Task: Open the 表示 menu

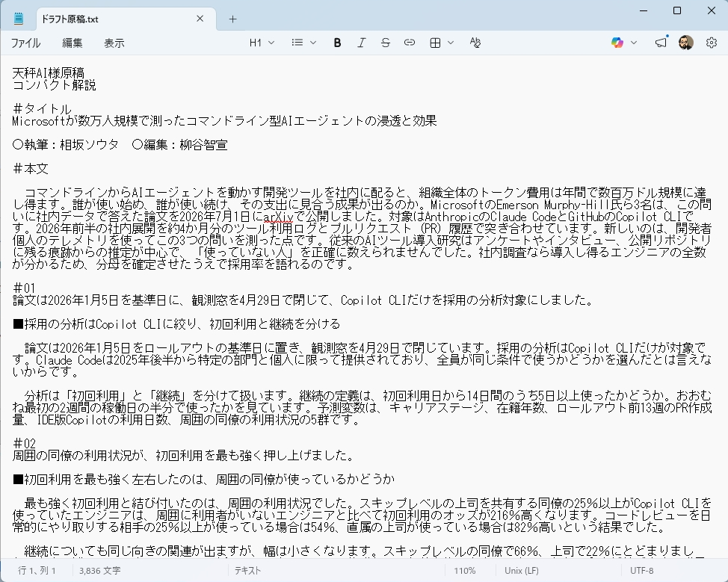Action: tap(114, 43)
